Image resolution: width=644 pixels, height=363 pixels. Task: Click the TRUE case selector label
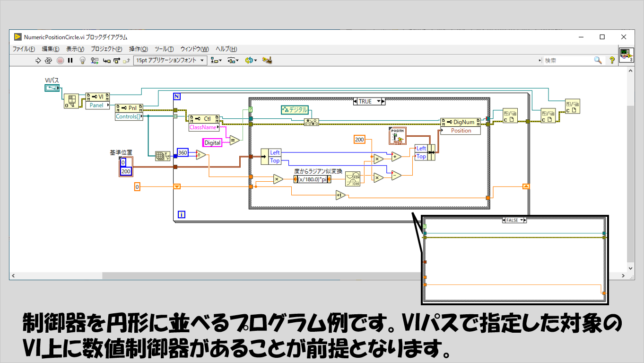366,101
